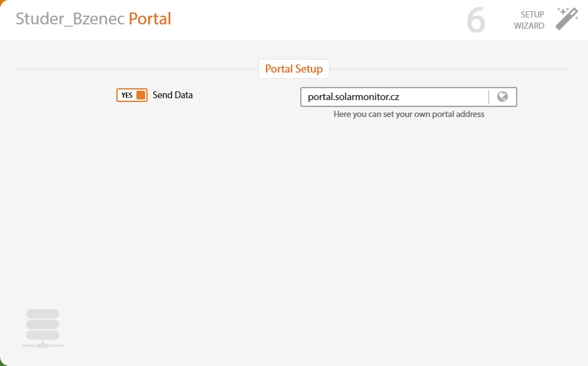Click the green corner accent bottom-left
This screenshot has width=588, height=366.
tap(2, 363)
